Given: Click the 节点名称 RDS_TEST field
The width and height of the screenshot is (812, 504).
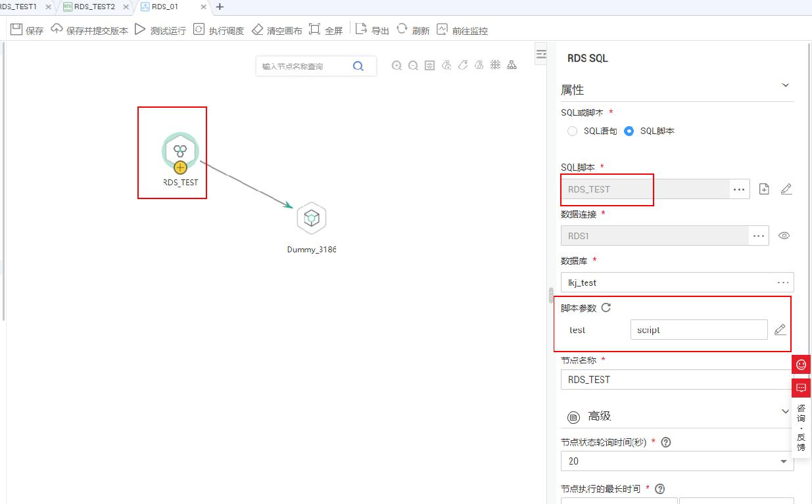Looking at the screenshot, I should pos(677,380).
